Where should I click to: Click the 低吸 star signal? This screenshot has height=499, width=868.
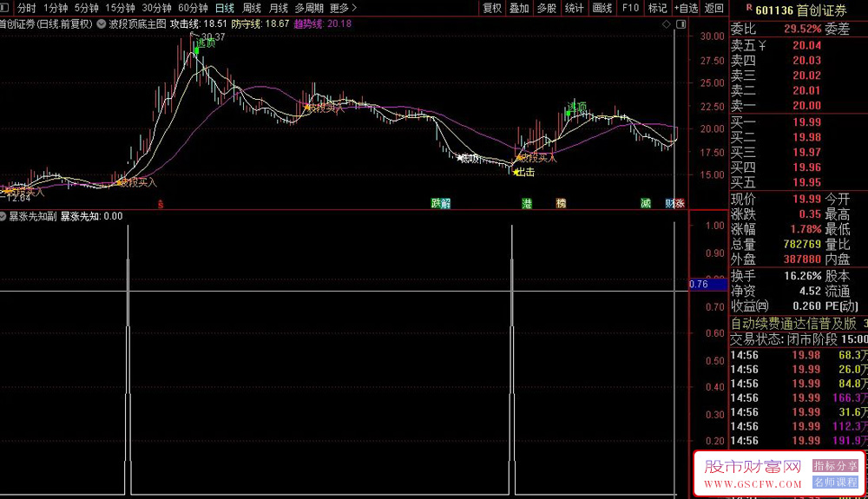(469, 159)
